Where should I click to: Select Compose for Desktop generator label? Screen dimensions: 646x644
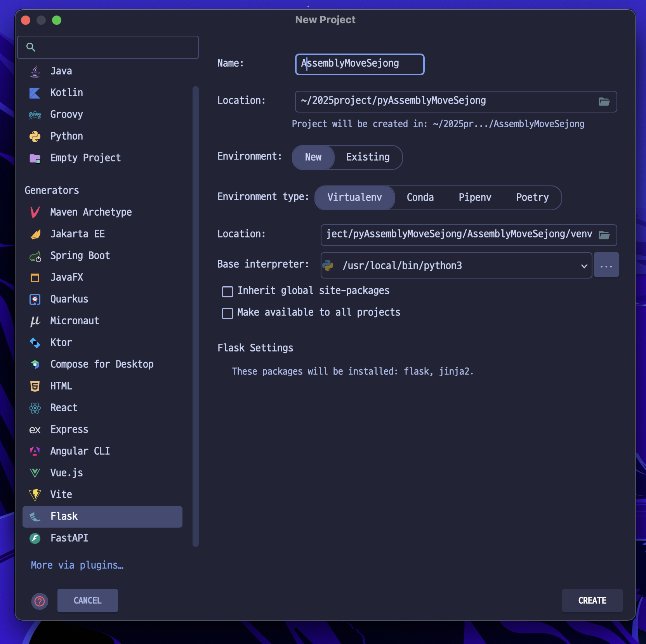102,364
